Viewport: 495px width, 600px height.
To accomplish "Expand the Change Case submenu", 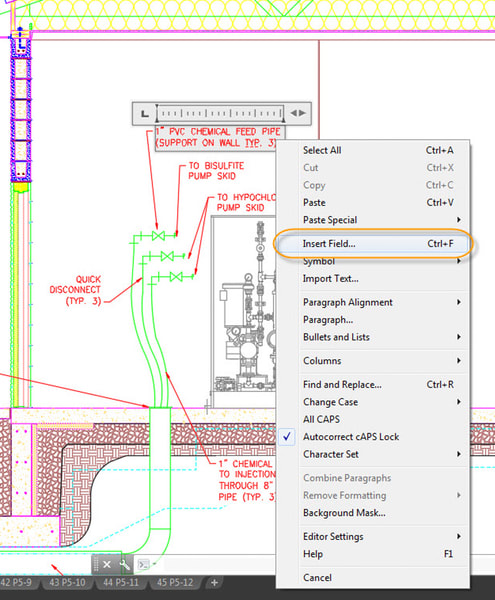I will coord(373,402).
